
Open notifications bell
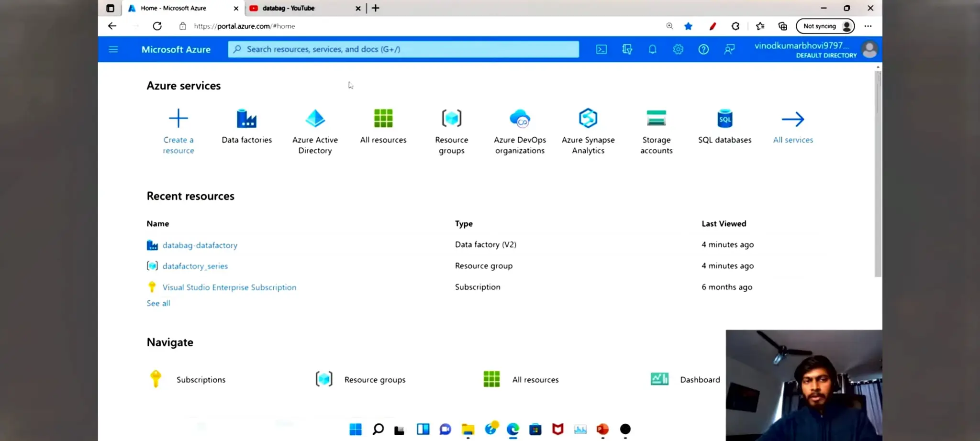click(x=652, y=49)
